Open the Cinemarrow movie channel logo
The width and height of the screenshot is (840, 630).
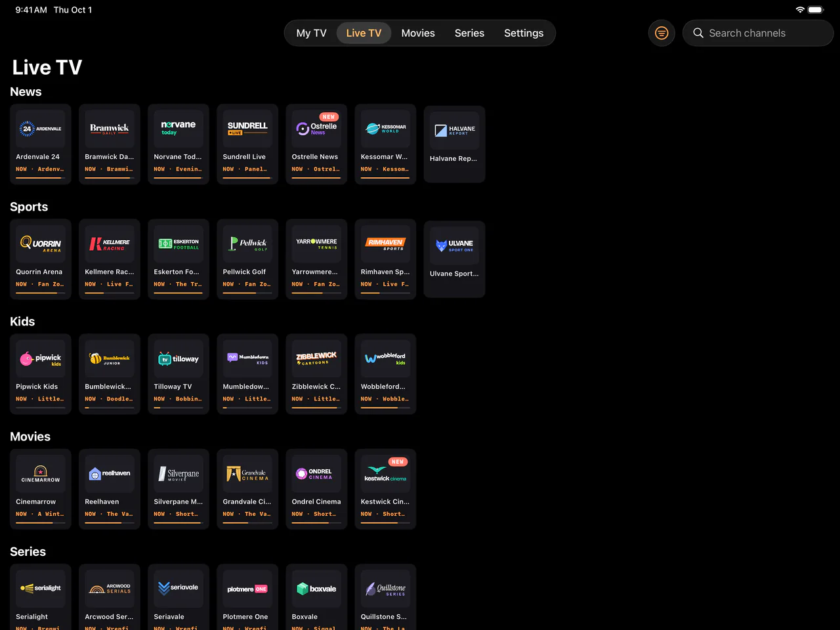[41, 474]
